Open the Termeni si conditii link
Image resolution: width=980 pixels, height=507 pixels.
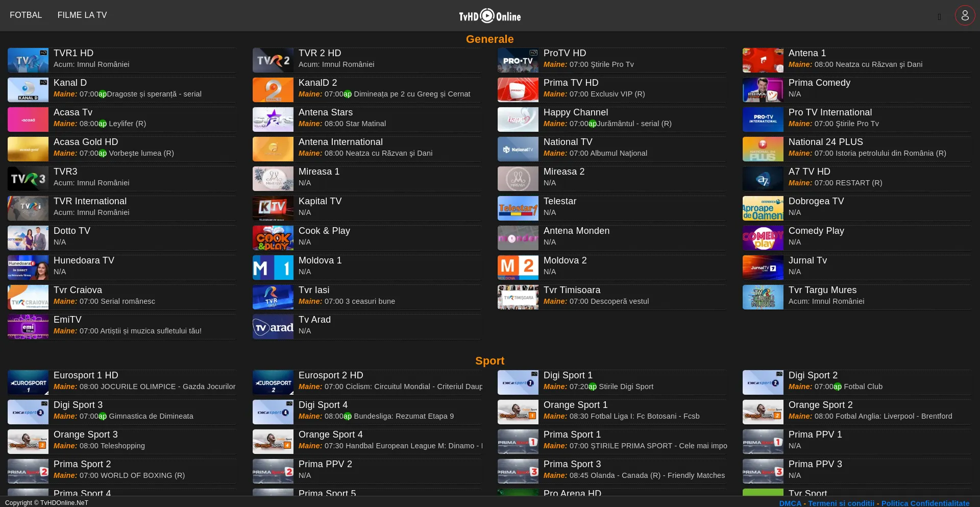[x=843, y=503]
